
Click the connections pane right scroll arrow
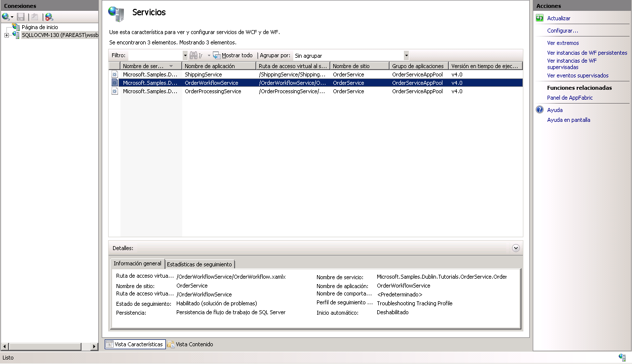pyautogui.click(x=94, y=347)
